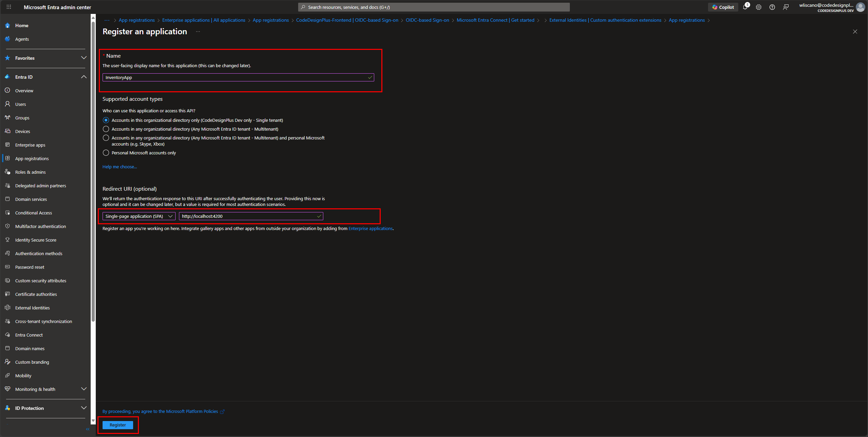This screenshot has width=868, height=437.
Task: Go to CodeDesignPlus-Frontend breadcrumb link
Action: coord(347,20)
